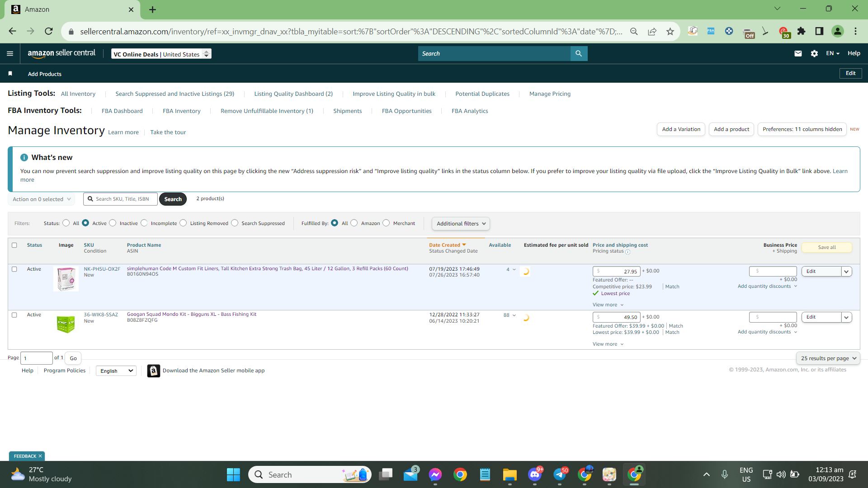The image size is (868, 488).
Task: Open Discord from the taskbar
Action: pos(535,474)
